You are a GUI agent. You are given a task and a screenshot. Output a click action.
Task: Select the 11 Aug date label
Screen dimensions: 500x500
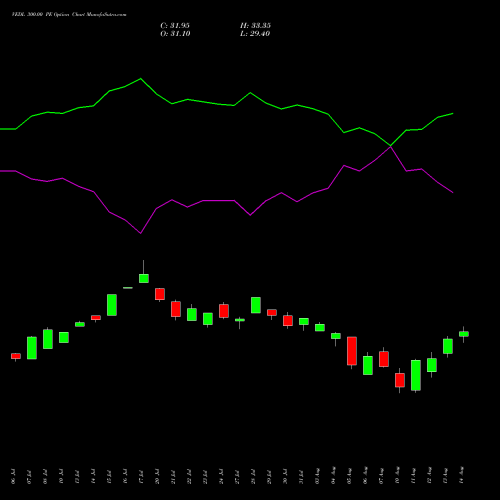(413, 476)
